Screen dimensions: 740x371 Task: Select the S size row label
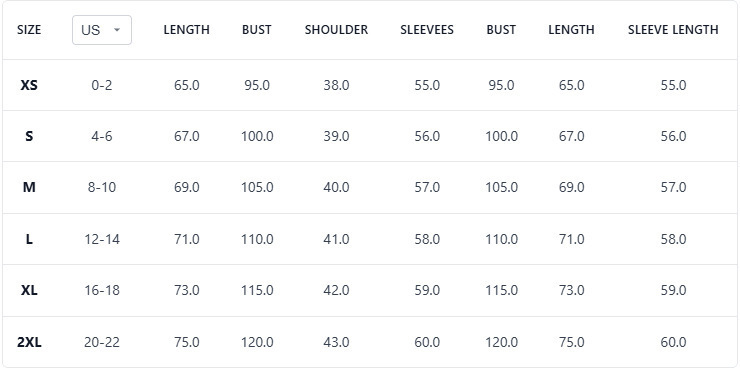pyautogui.click(x=29, y=136)
